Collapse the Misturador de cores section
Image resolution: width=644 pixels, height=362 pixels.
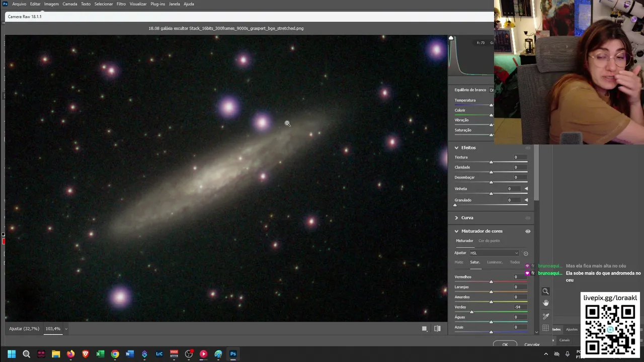coord(456,231)
